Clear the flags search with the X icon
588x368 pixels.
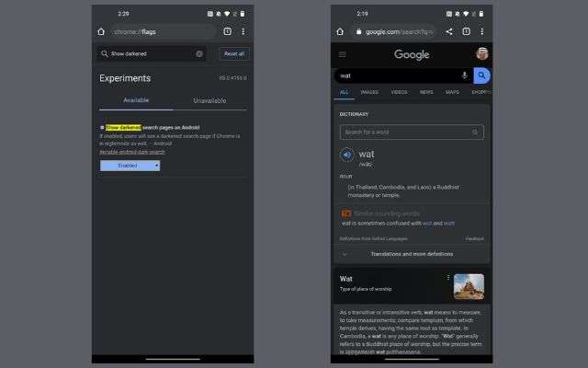tap(199, 53)
